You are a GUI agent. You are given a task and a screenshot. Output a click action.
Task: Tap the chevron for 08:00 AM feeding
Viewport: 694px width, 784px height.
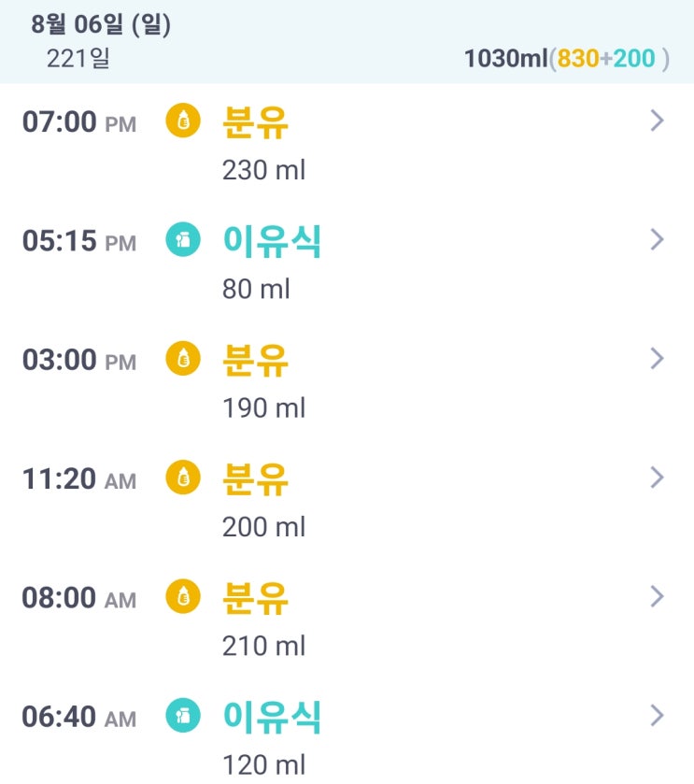pyautogui.click(x=657, y=596)
